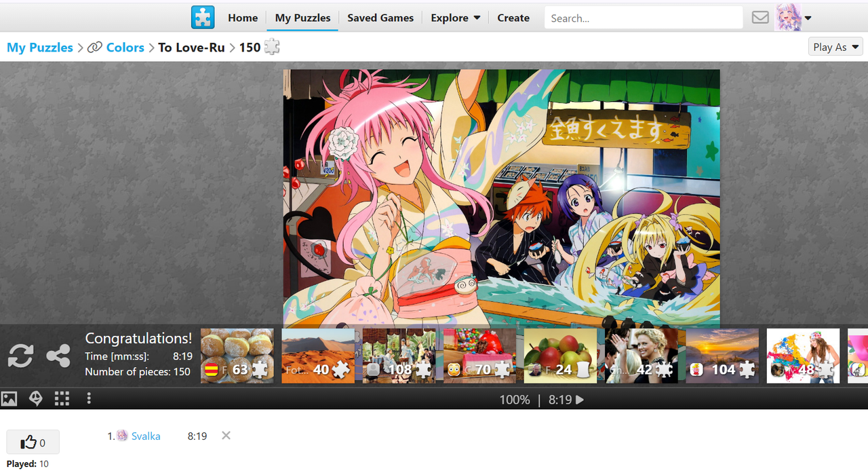Click the play timer arrow after 8:19
The height and width of the screenshot is (473, 868).
(579, 400)
